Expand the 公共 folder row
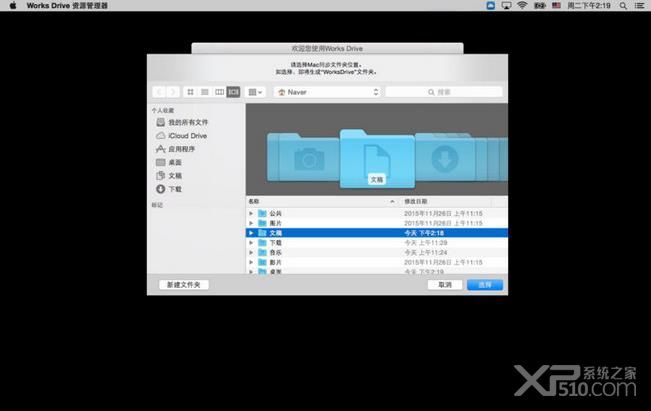This screenshot has width=651, height=411. click(x=251, y=213)
